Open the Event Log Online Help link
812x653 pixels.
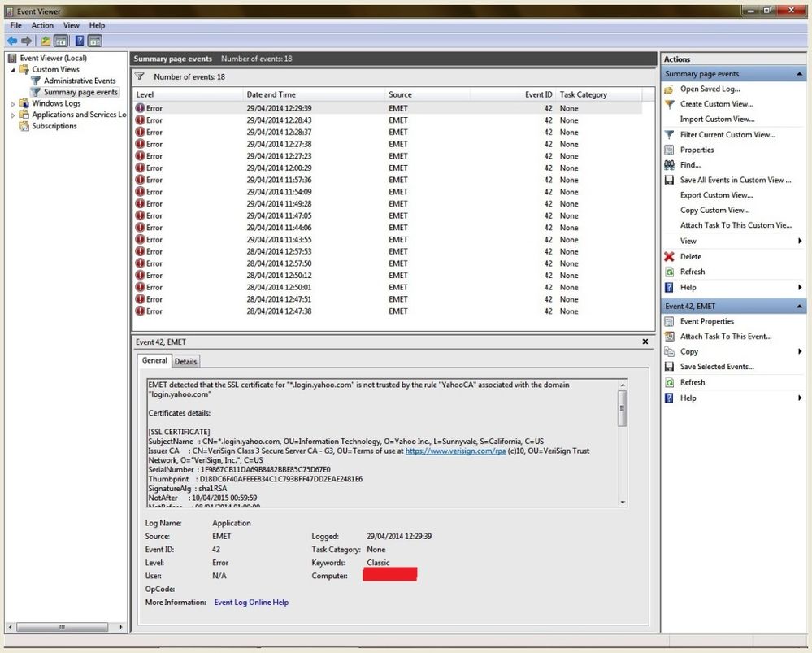click(x=251, y=603)
